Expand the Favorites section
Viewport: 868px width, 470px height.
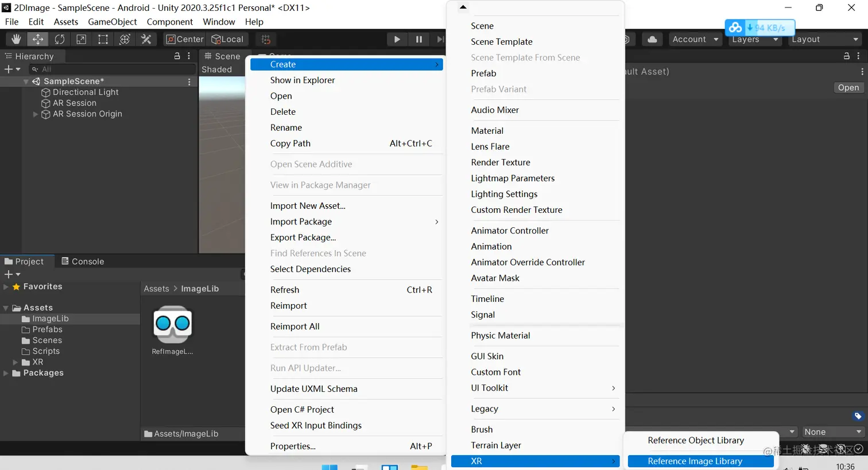click(6, 287)
